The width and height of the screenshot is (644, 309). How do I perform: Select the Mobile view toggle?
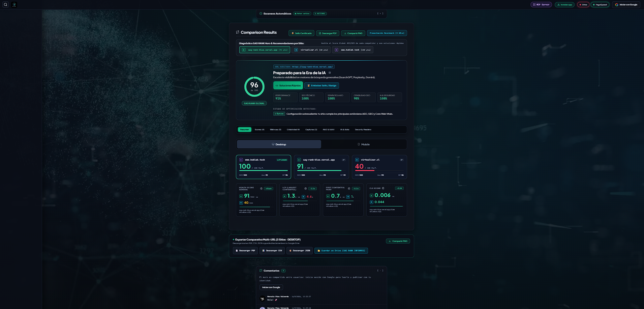tap(364, 144)
